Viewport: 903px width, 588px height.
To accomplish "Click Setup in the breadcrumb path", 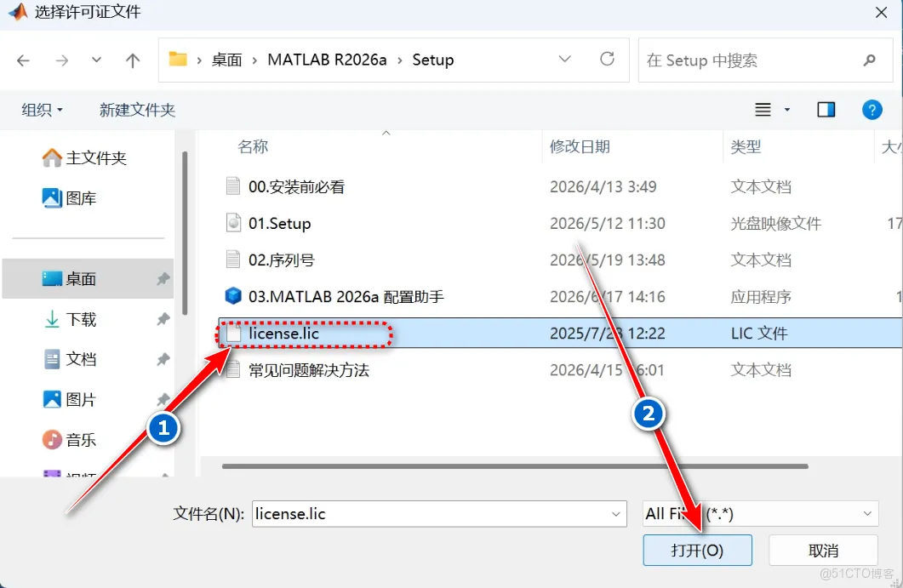I will coord(433,60).
